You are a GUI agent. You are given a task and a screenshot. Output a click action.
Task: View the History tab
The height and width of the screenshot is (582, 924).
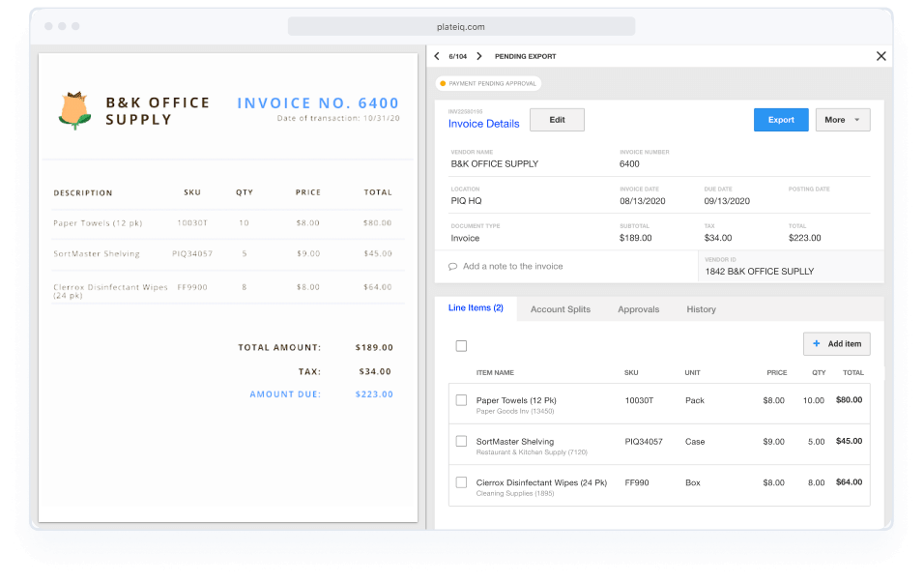point(701,308)
